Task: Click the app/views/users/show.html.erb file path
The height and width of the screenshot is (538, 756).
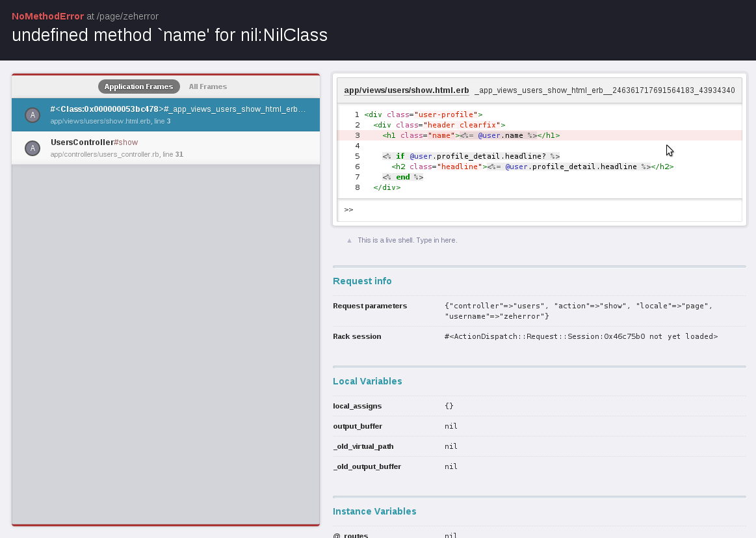Action: [406, 90]
